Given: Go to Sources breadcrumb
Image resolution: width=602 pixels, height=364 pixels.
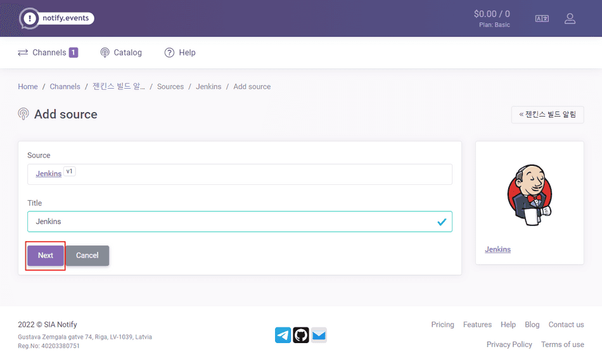Looking at the screenshot, I should click(170, 87).
